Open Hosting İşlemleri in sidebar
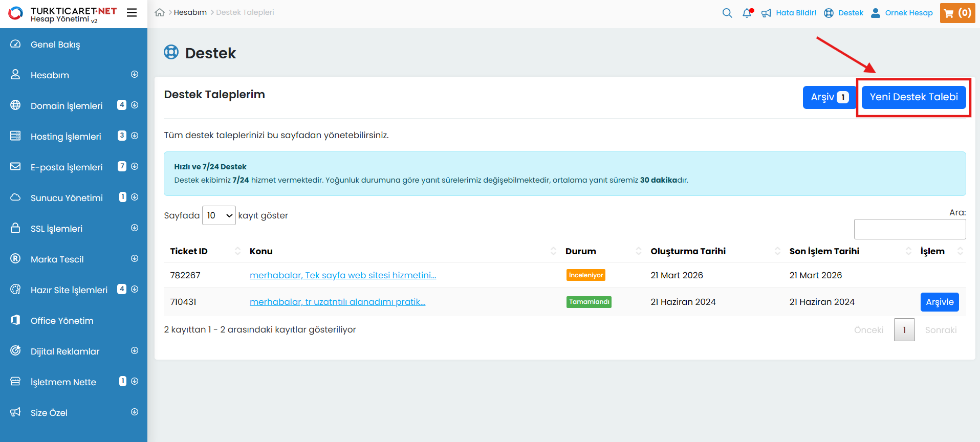980x442 pixels. coord(66,136)
